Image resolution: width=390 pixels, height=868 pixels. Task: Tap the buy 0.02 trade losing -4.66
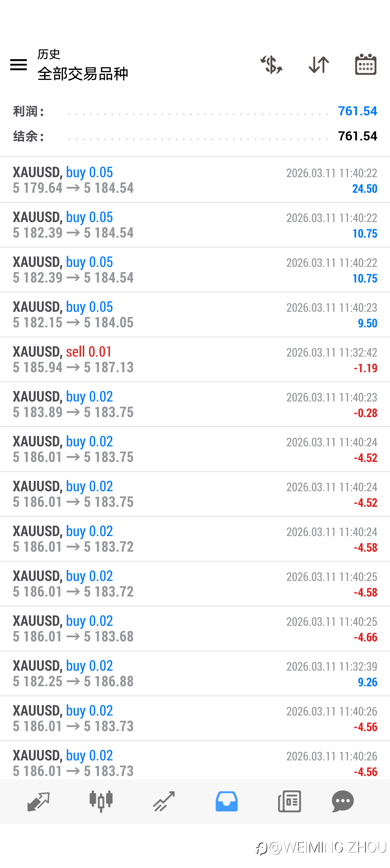pyautogui.click(x=195, y=628)
